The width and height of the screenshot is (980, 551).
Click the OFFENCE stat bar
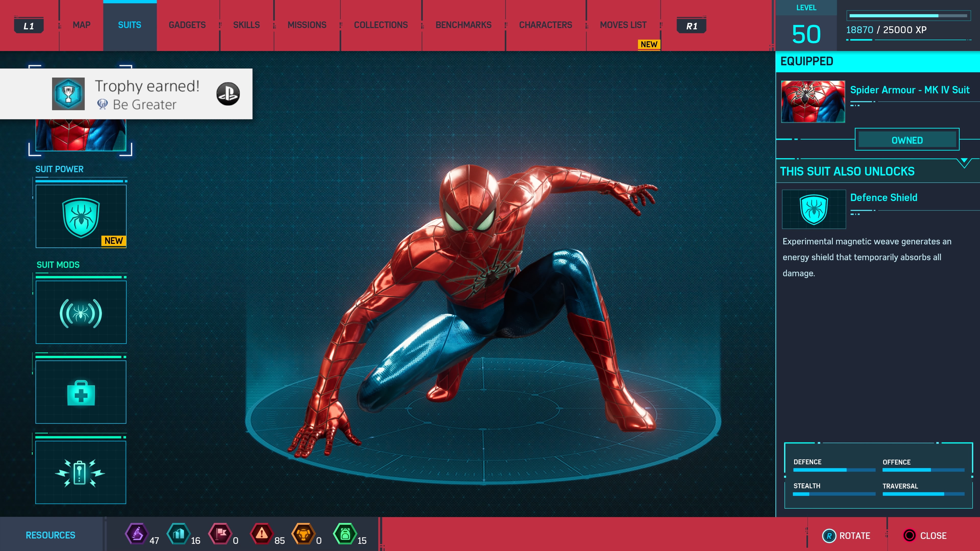923,470
